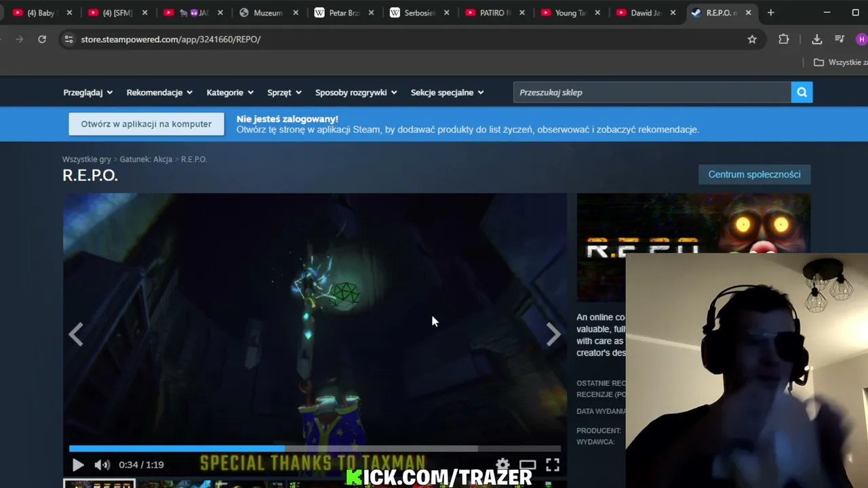Image resolution: width=868 pixels, height=488 pixels.
Task: Show the previous media item arrow
Action: coord(76,333)
